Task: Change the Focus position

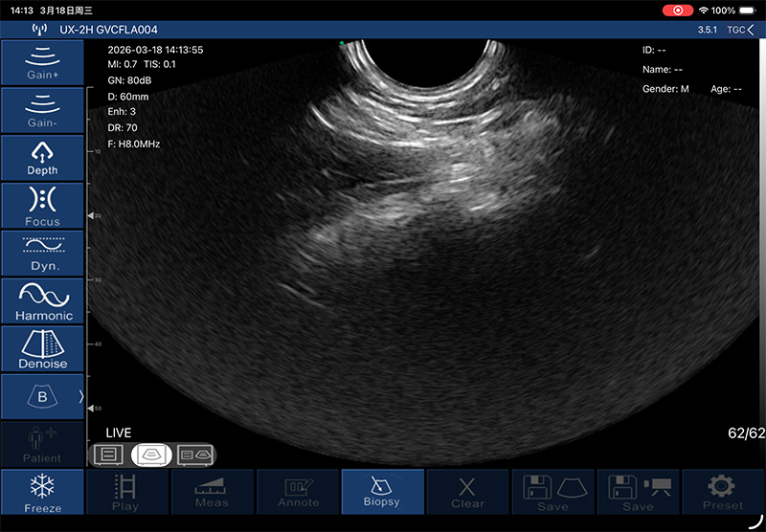Action: click(42, 205)
